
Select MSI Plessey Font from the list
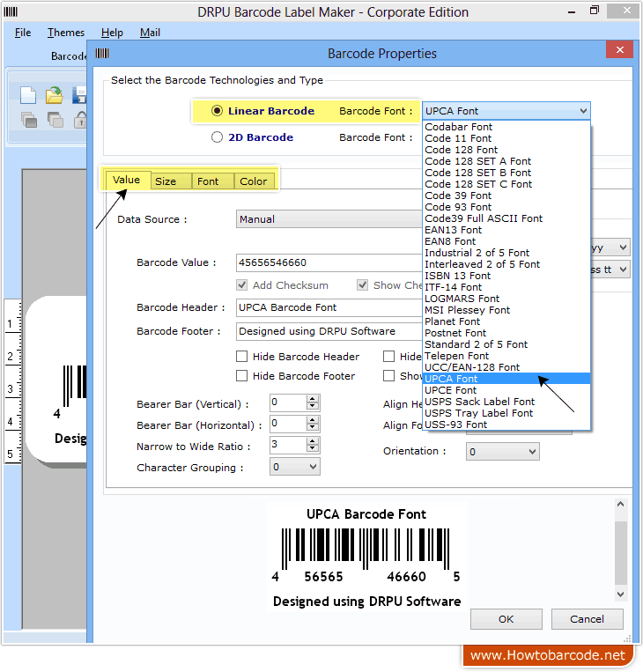click(x=506, y=310)
